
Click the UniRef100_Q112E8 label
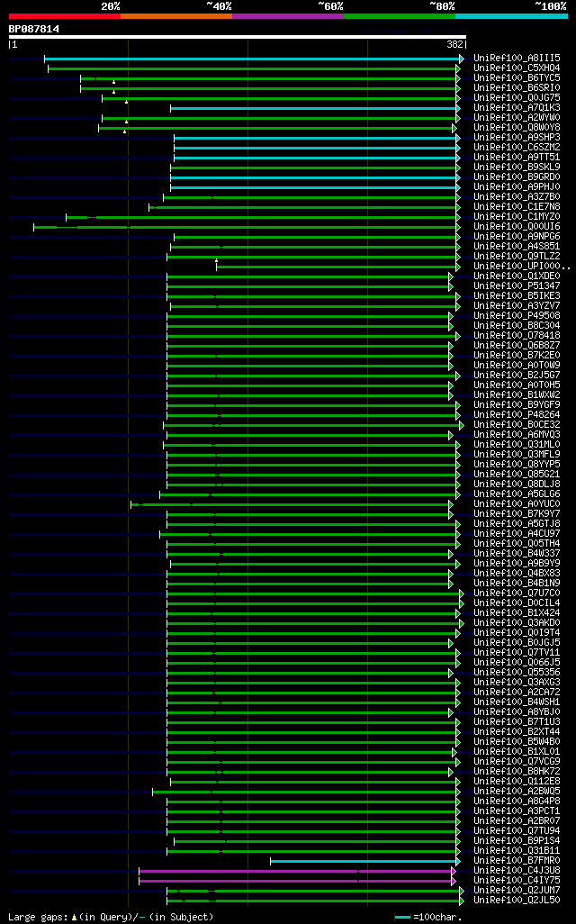click(517, 782)
